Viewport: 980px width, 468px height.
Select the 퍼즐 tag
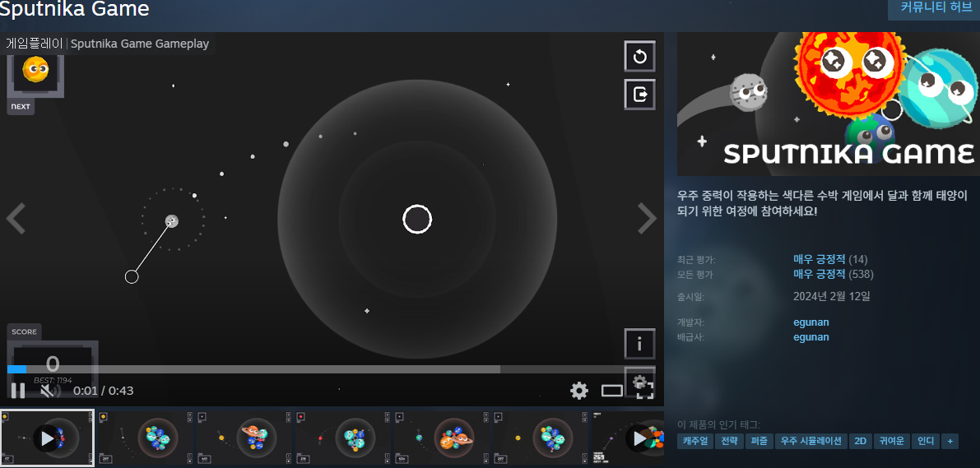click(x=759, y=441)
